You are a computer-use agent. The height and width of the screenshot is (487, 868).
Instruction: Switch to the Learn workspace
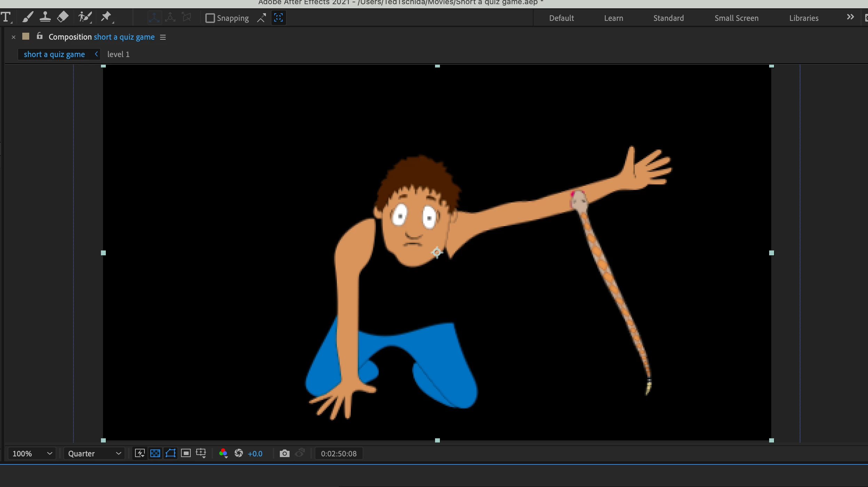(x=613, y=18)
